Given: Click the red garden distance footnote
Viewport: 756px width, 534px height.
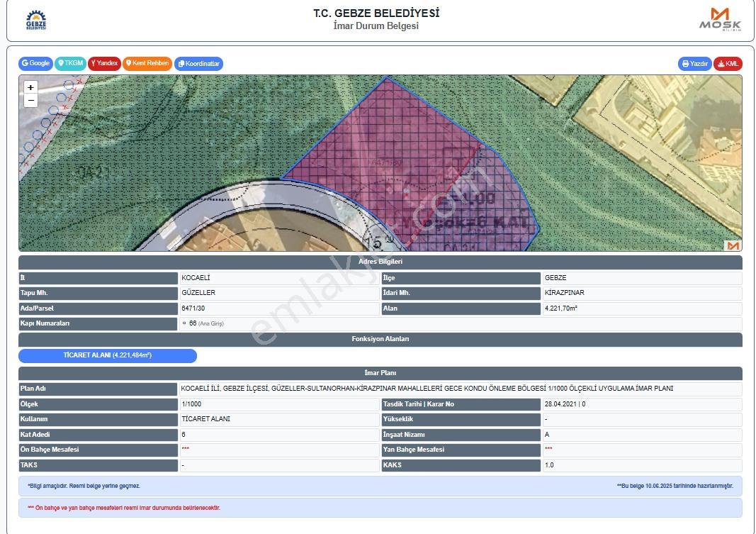Looking at the screenshot, I should pyautogui.click(x=124, y=508).
